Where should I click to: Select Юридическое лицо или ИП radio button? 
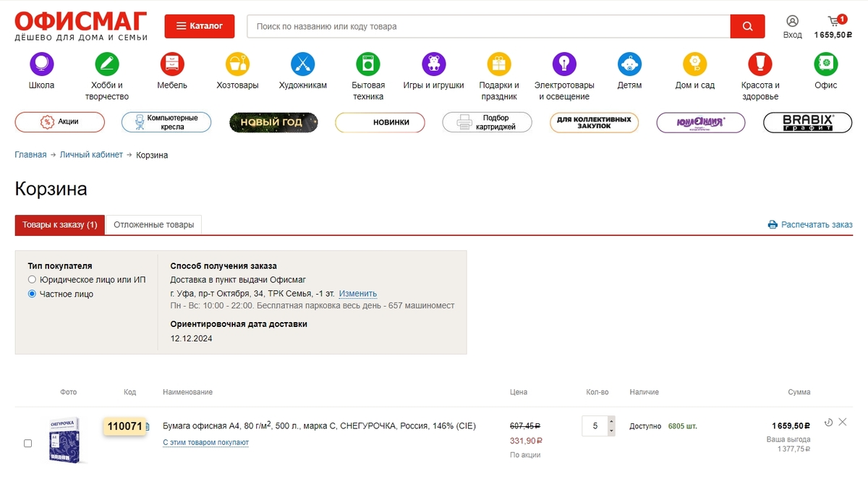pyautogui.click(x=32, y=279)
